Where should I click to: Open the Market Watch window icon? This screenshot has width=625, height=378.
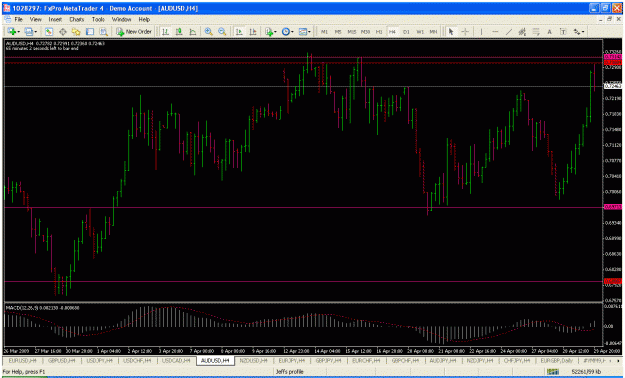[49, 32]
